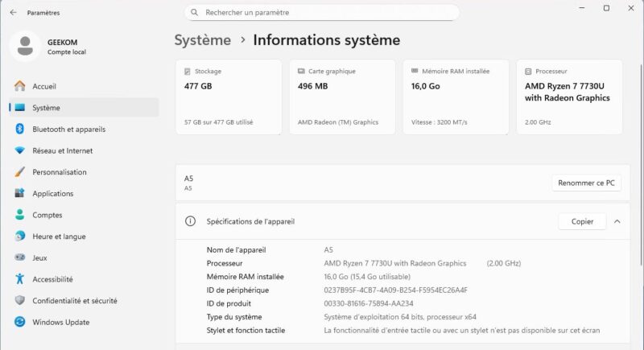The image size is (644, 350).
Task: Click the 57 GB sur 477 GB utilisé text
Action: click(218, 121)
